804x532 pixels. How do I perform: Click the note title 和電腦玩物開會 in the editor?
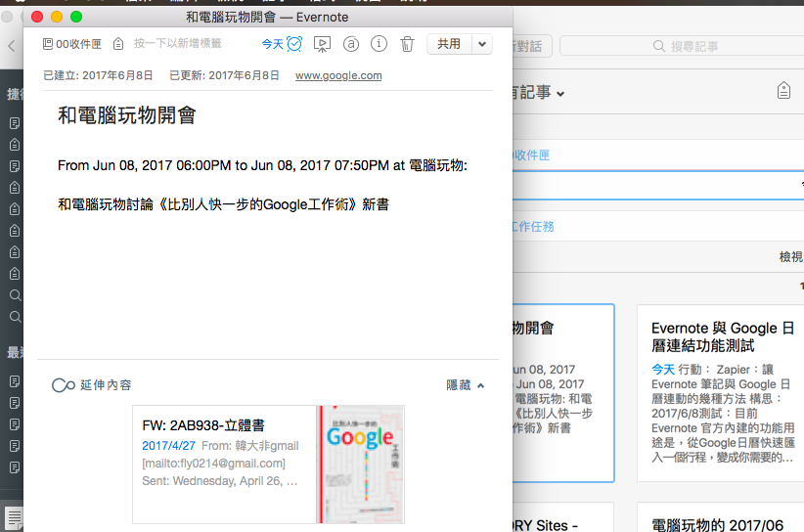click(x=126, y=114)
